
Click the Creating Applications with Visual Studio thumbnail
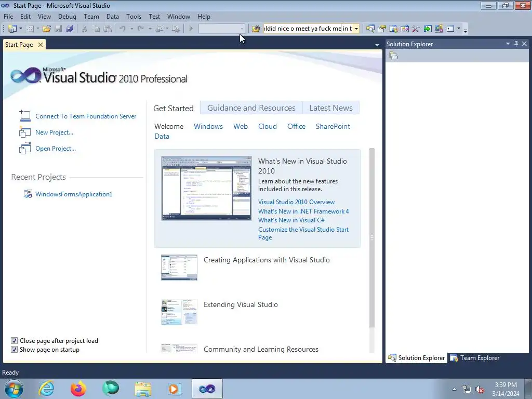click(179, 268)
